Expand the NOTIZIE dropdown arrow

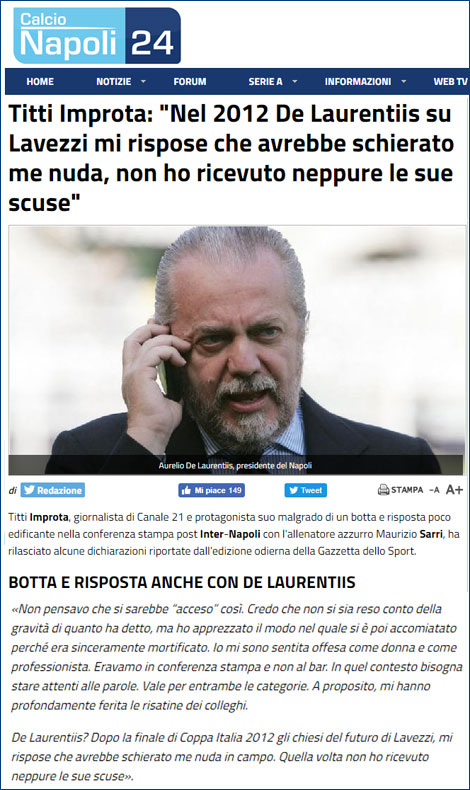click(x=144, y=82)
